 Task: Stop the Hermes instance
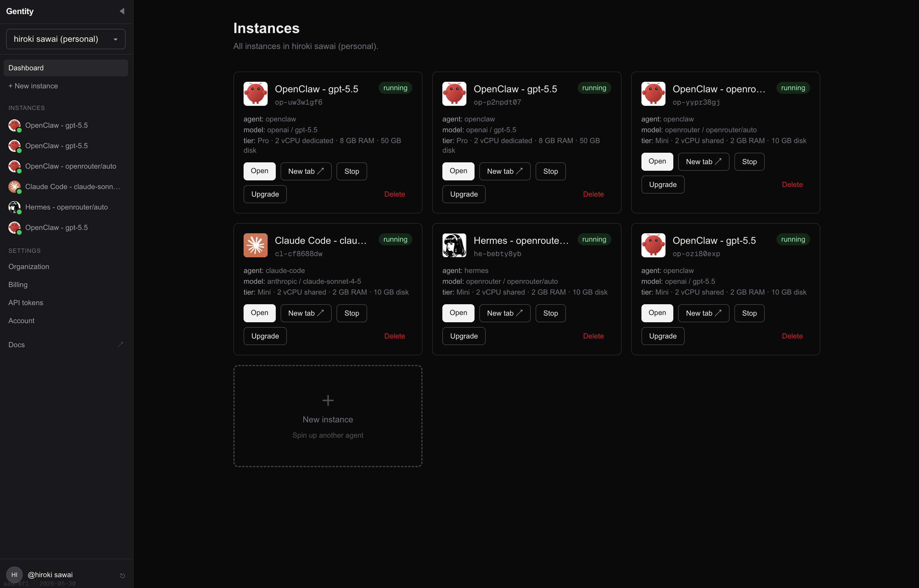pos(550,313)
